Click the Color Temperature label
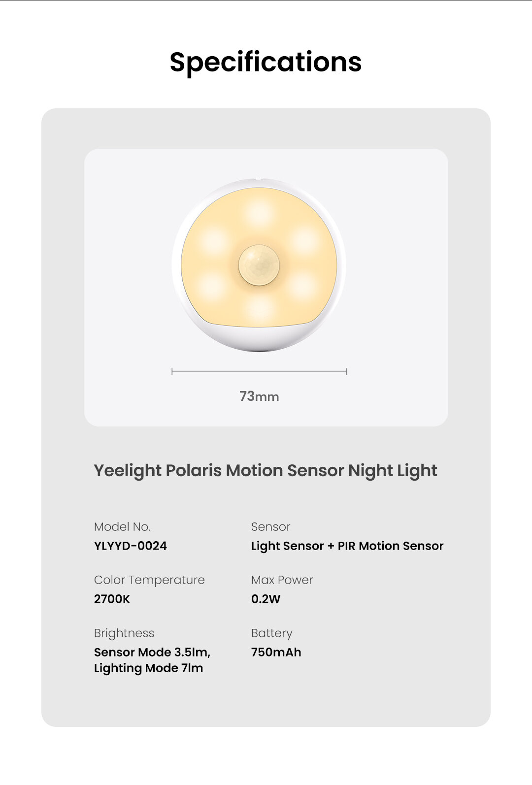 [149, 580]
